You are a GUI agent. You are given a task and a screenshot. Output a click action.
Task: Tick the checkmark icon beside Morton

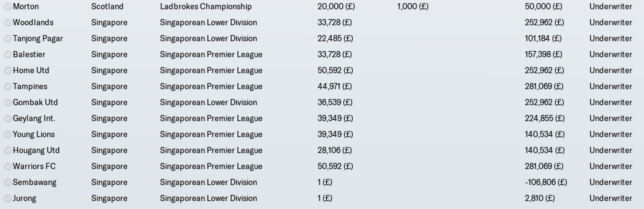click(x=8, y=7)
